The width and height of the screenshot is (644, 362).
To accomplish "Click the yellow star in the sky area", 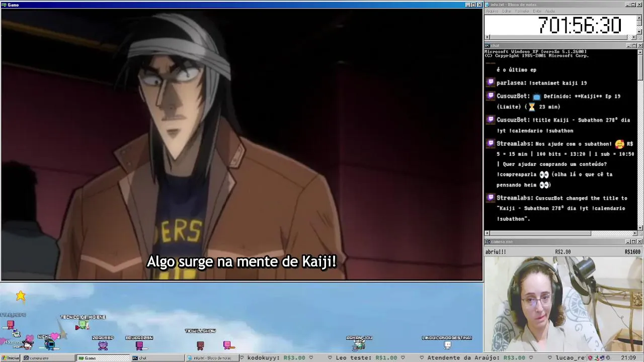I will pyautogui.click(x=21, y=296).
